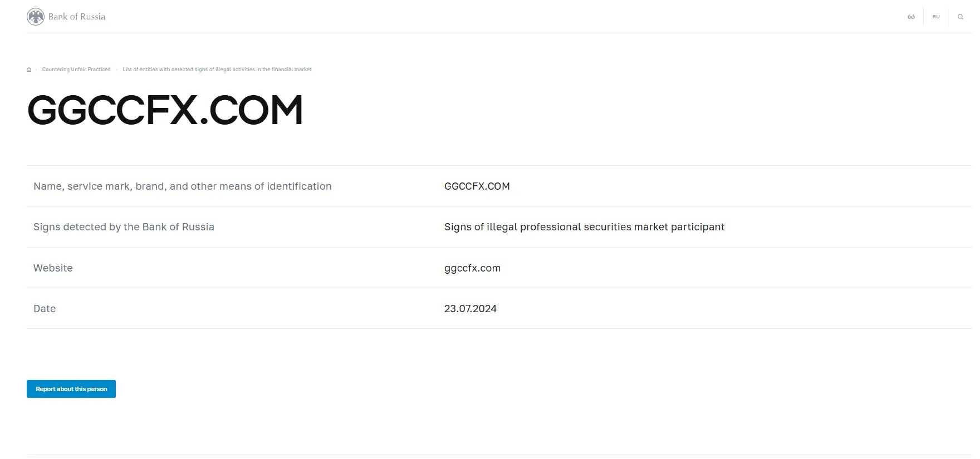Click the Signs detected by the Bank label
This screenshot has height=459, width=980.
124,227
